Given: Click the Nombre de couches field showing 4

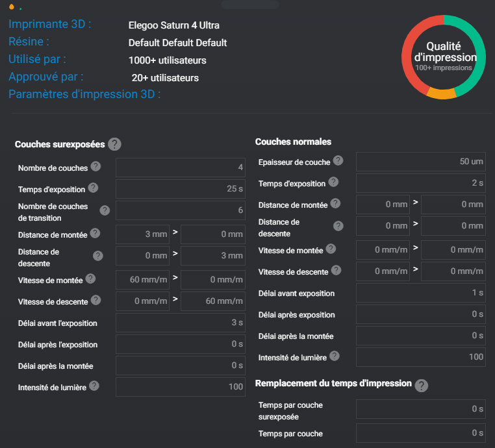Looking at the screenshot, I should click(x=181, y=168).
